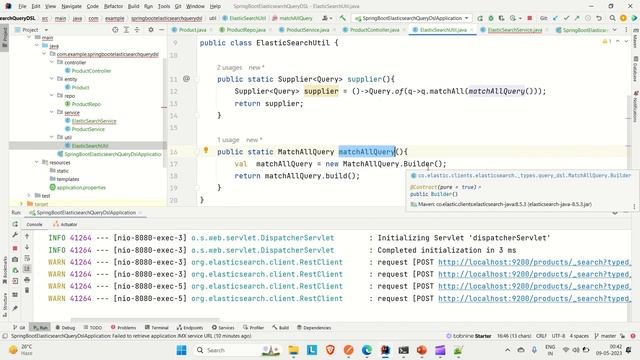
Task: Click the Print icon in the console toolbar
Action: pyautogui.click(x=27, y=280)
